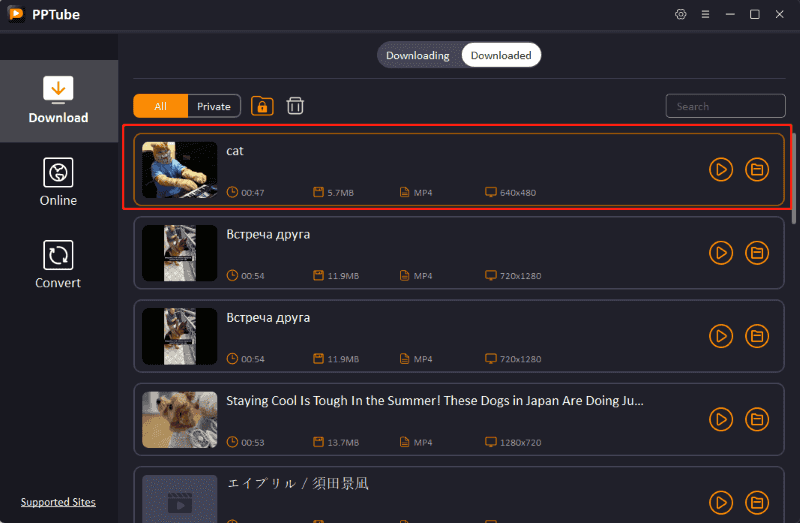Image resolution: width=800 pixels, height=523 pixels.
Task: Play the first Встреча друга video
Action: pos(721,253)
